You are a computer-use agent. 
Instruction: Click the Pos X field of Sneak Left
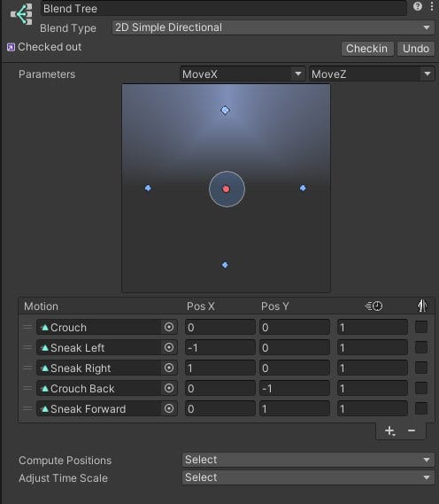(220, 347)
